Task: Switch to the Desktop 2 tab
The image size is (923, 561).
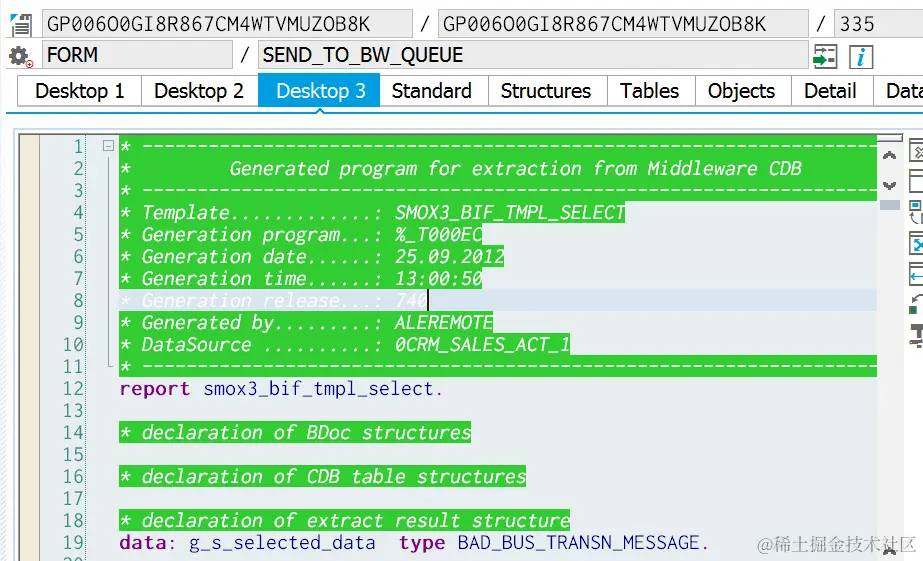Action: pos(199,91)
